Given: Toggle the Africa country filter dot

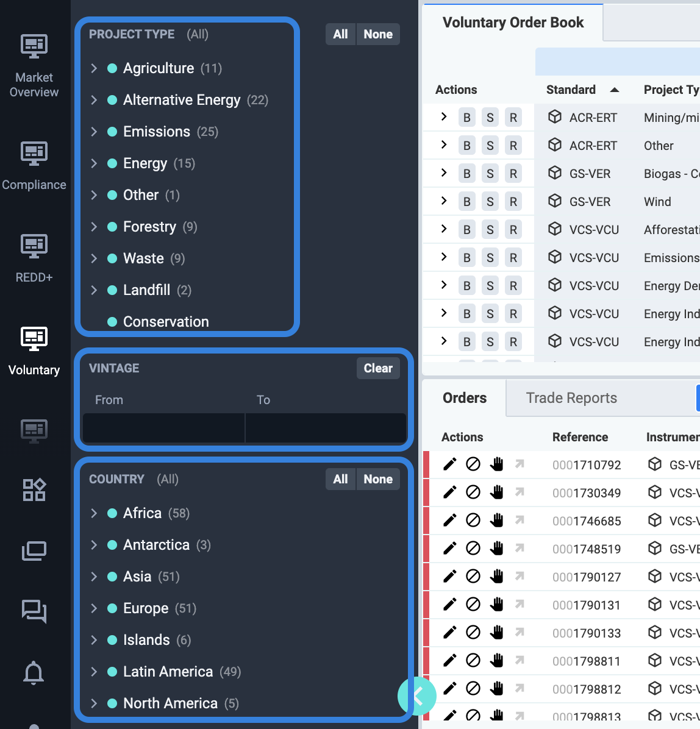Looking at the screenshot, I should (112, 513).
